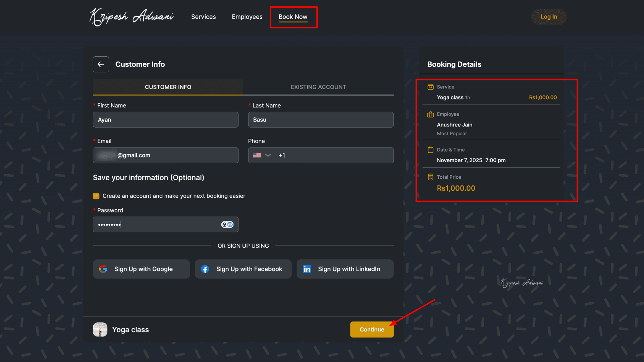Click the Continue button
Image resolution: width=644 pixels, height=362 pixels.
[372, 329]
